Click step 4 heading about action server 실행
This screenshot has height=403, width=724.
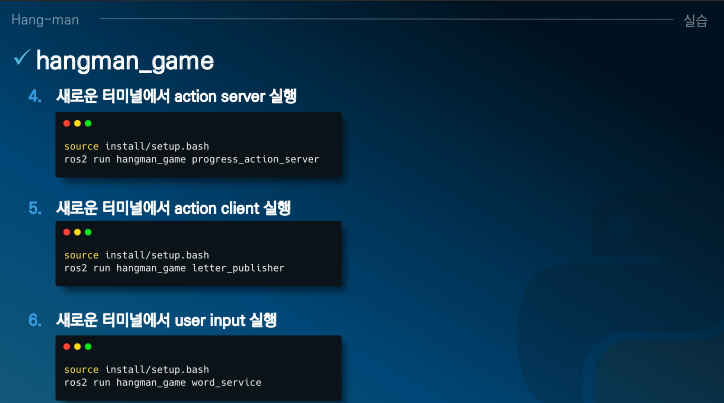176,96
